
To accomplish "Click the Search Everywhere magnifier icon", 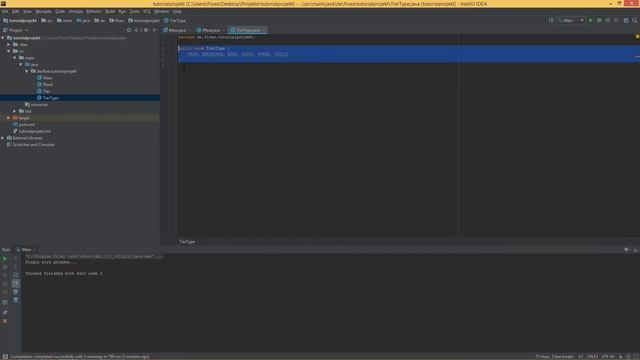I will click(635, 20).
